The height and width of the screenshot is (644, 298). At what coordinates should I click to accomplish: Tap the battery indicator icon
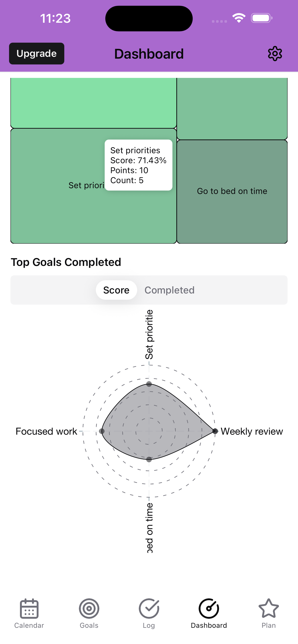pos(262,18)
